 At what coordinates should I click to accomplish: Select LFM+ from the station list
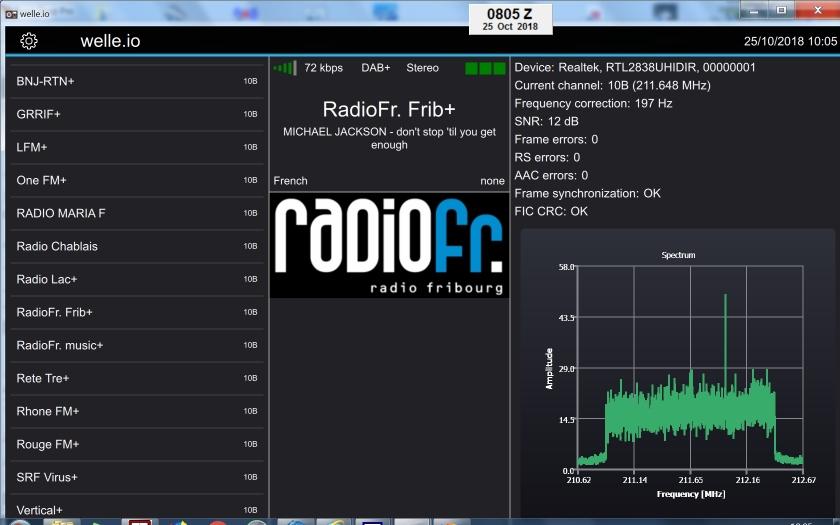(x=137, y=147)
